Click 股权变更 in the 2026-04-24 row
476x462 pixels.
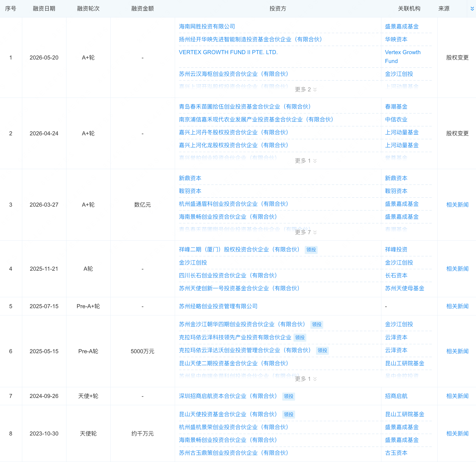457,133
